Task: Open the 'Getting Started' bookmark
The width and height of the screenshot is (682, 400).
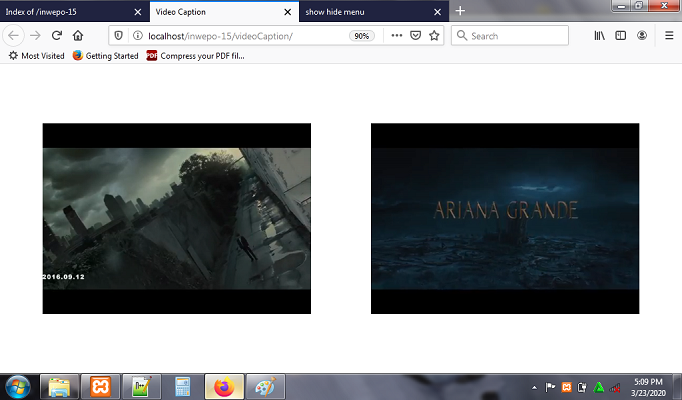Action: (105, 56)
